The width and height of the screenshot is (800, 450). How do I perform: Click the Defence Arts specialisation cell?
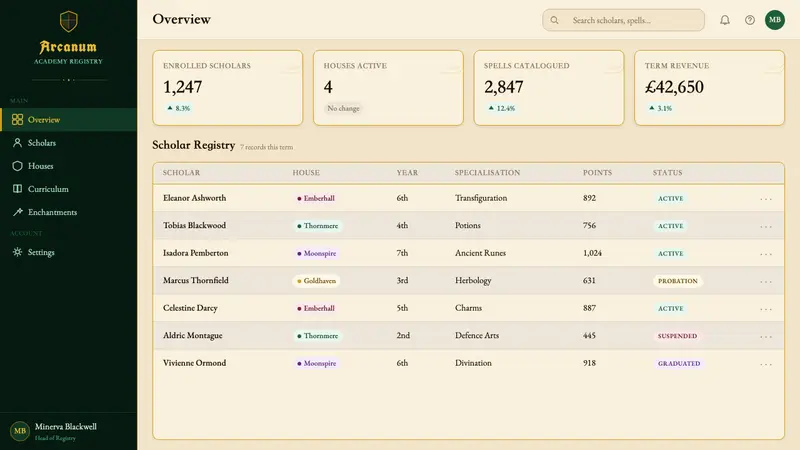(x=477, y=336)
